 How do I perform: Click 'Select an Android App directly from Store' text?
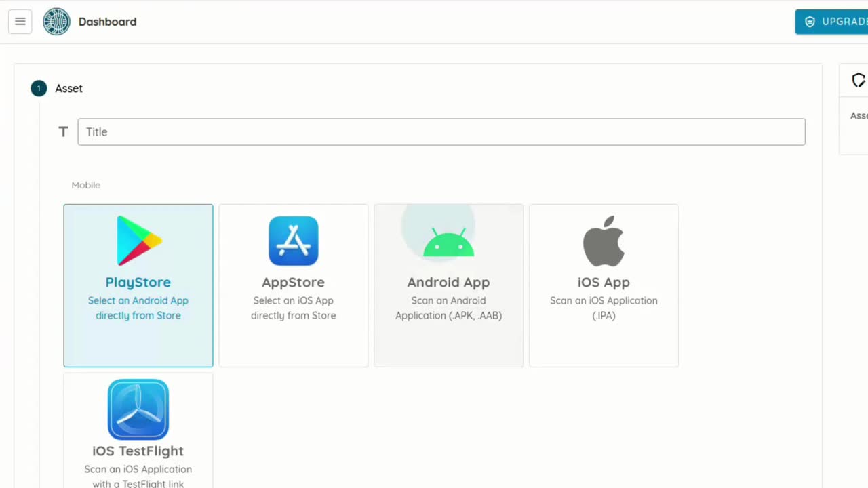point(138,308)
